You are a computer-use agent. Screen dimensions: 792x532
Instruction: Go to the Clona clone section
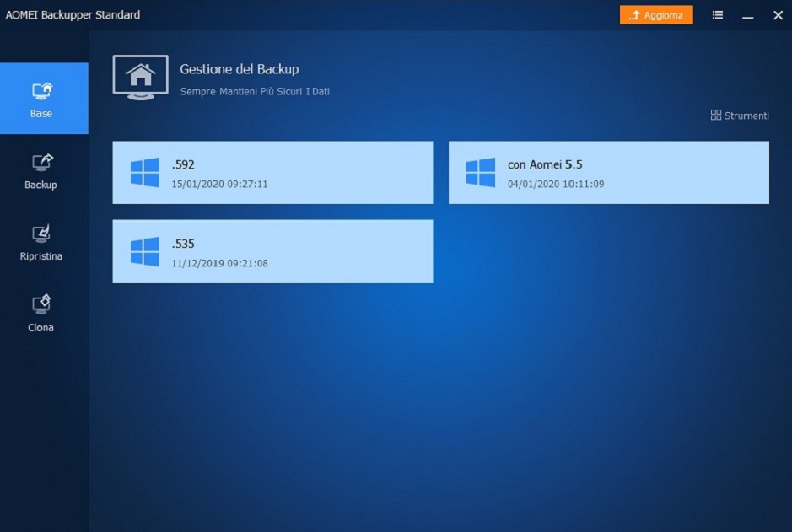[41, 314]
